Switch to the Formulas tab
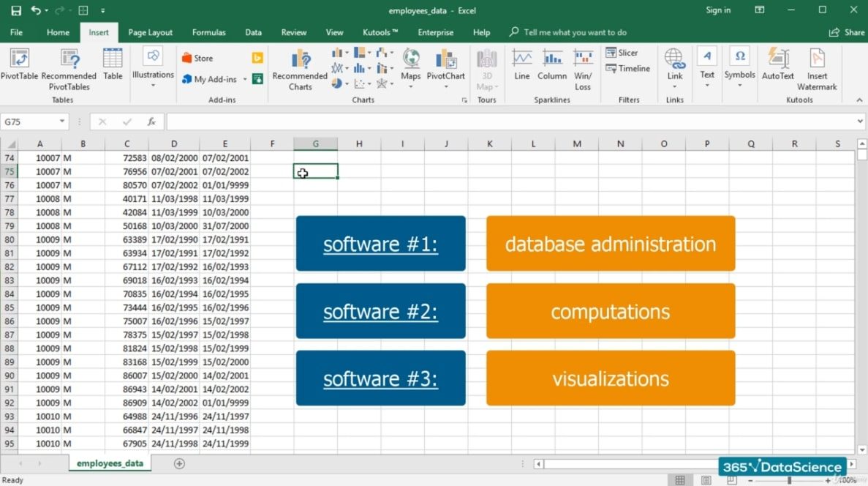Viewport: 868px width, 486px height. click(208, 32)
